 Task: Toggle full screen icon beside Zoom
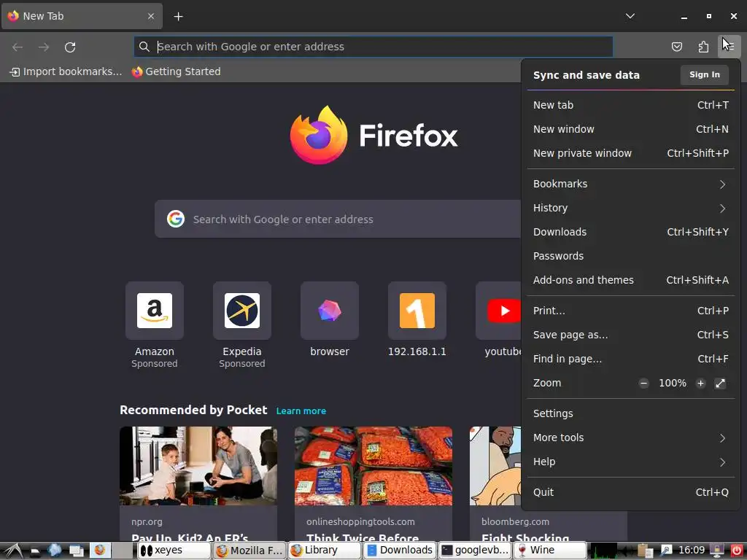pyautogui.click(x=720, y=384)
